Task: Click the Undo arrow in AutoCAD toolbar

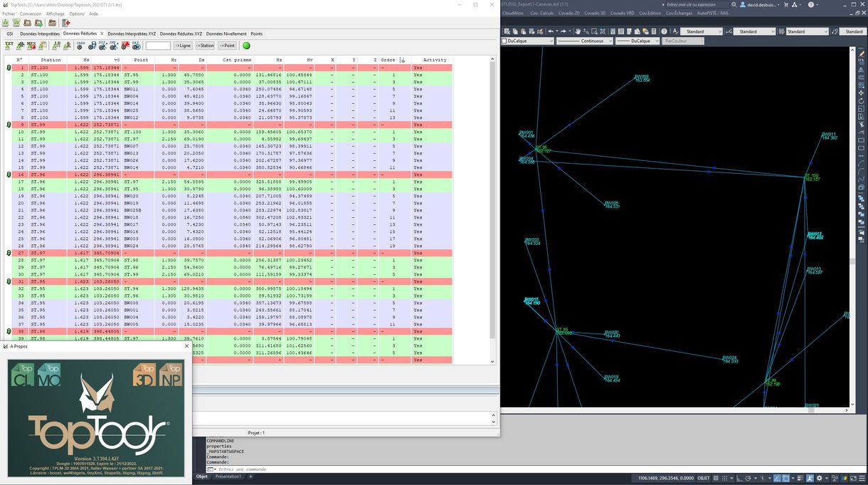Action: [x=551, y=31]
